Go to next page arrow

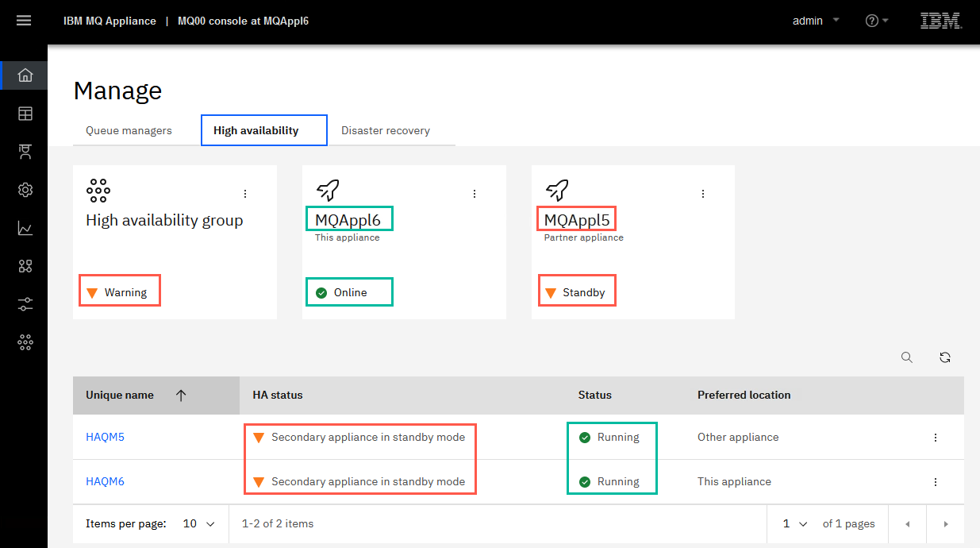(945, 524)
